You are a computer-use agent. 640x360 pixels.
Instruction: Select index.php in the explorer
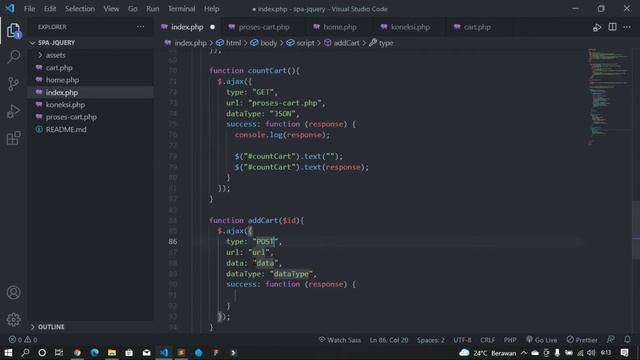click(x=62, y=92)
